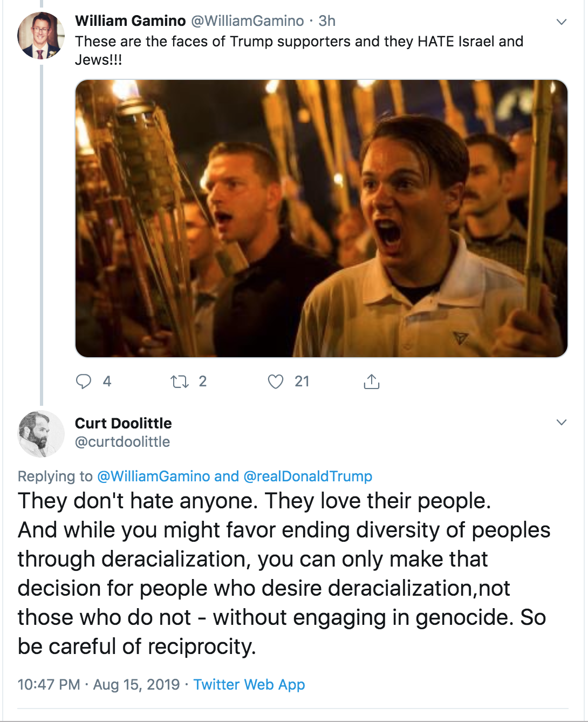The width and height of the screenshot is (588, 722).
Task: Click the @WilliamGamino handle beside the 3h timestamp
Action: point(248,21)
